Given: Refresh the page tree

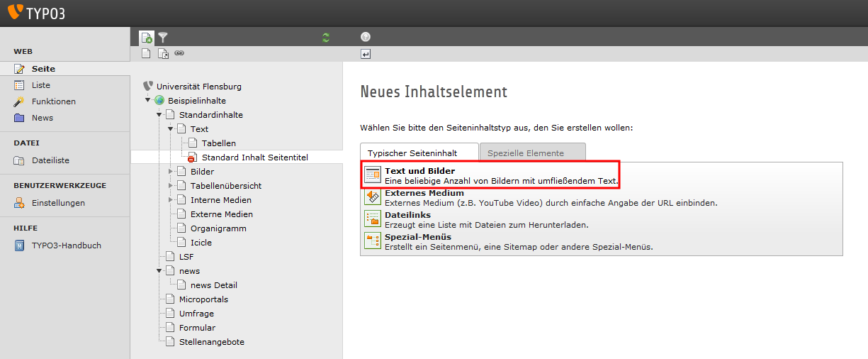Looking at the screenshot, I should [x=326, y=38].
